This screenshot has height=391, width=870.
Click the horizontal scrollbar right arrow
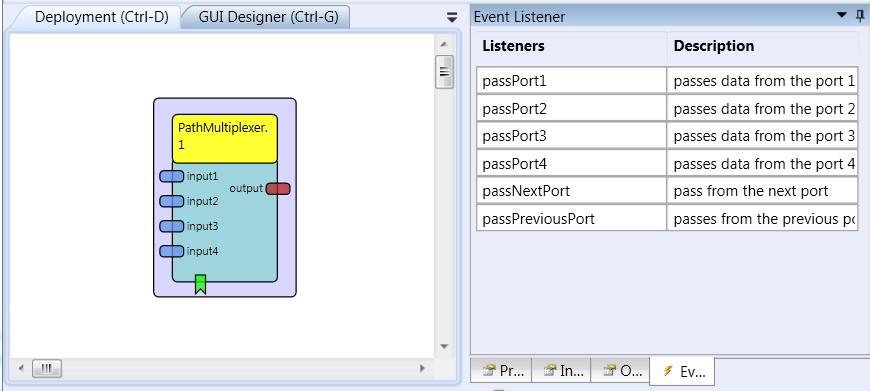pyautogui.click(x=422, y=368)
